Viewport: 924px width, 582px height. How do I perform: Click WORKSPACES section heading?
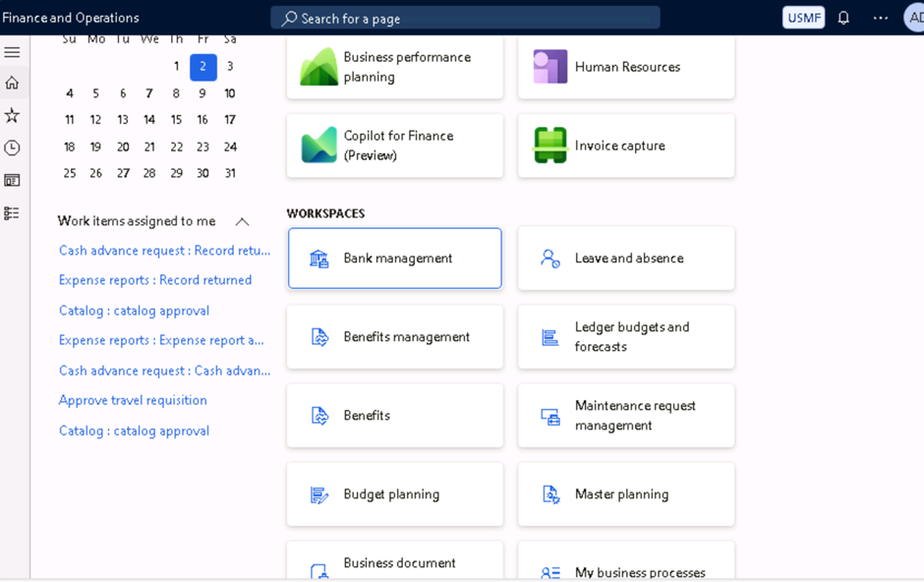click(x=325, y=213)
